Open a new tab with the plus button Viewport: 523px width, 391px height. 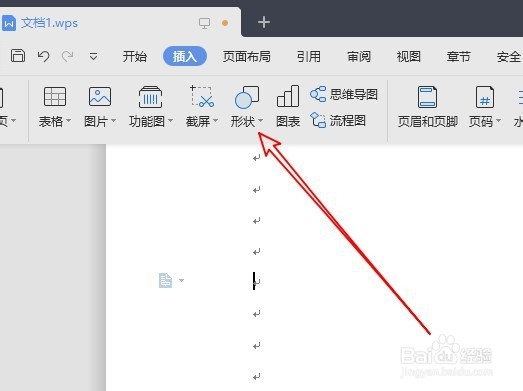(x=264, y=22)
